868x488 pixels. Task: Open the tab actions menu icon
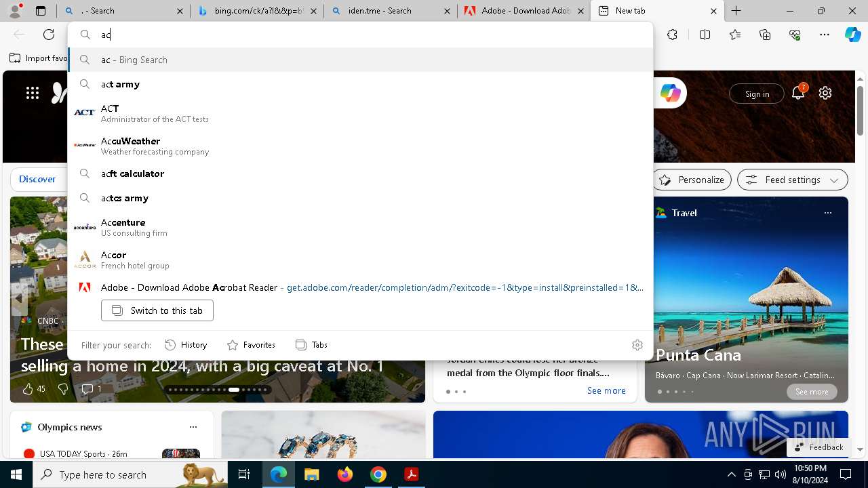click(41, 11)
